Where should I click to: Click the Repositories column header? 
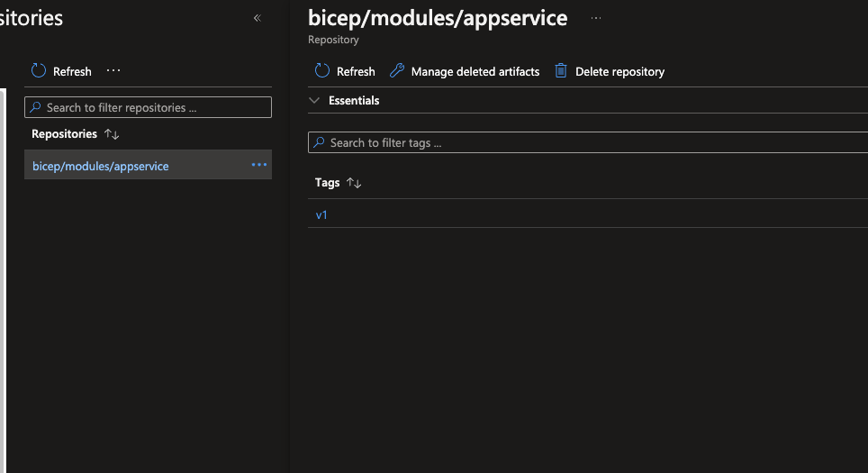pyautogui.click(x=64, y=134)
